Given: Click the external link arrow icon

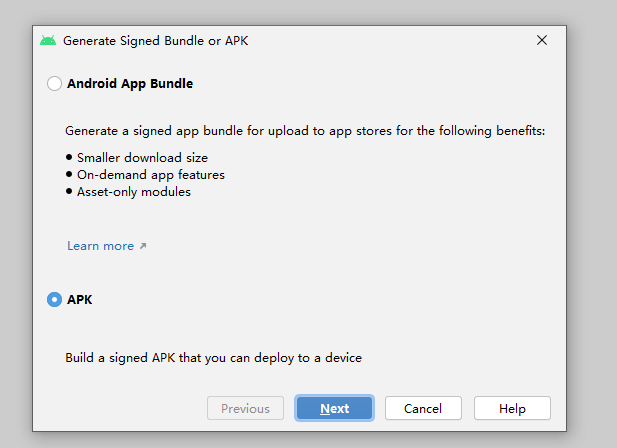Looking at the screenshot, I should point(143,246).
